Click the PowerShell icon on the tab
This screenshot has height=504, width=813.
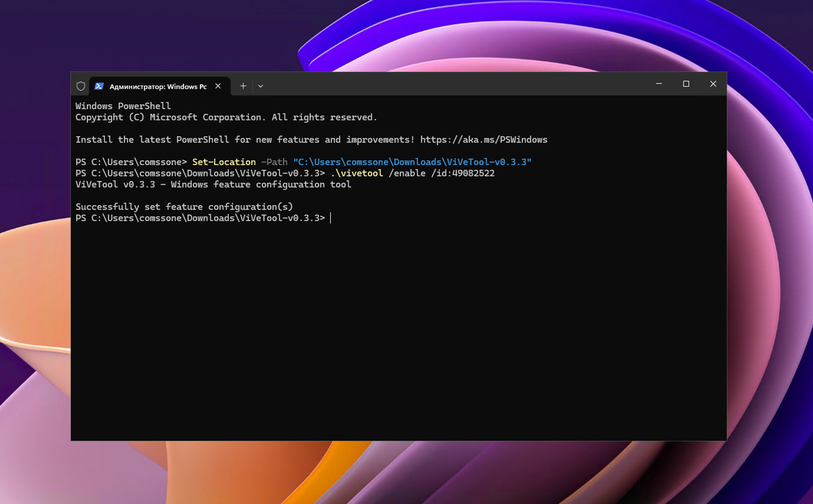coord(99,86)
